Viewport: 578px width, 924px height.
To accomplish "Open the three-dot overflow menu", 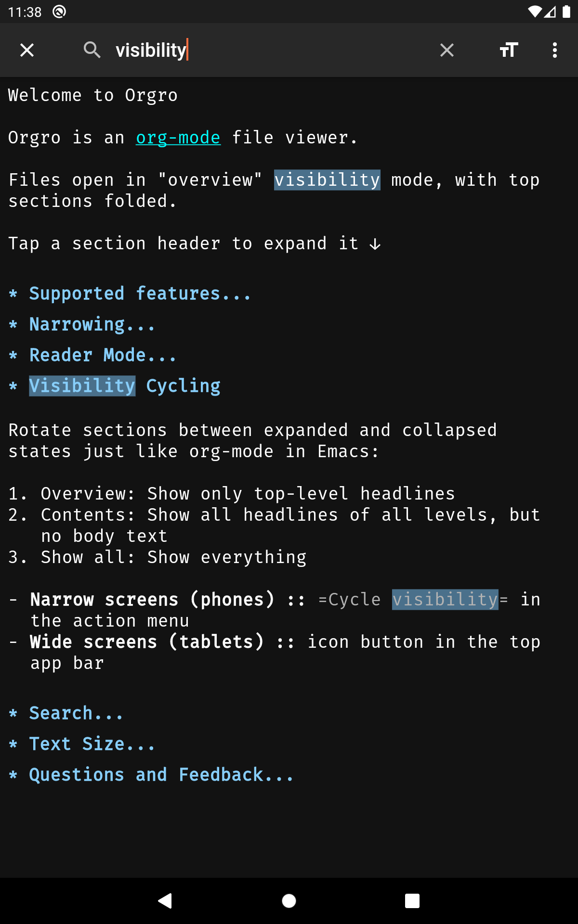I will tap(555, 50).
